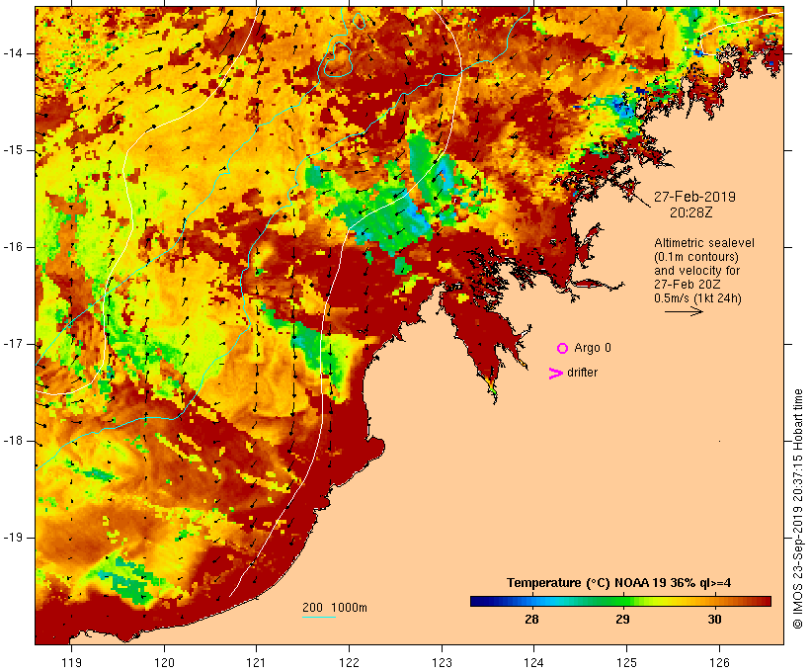
Task: Click the magenta Argo circle legend symbol
Action: (x=563, y=349)
